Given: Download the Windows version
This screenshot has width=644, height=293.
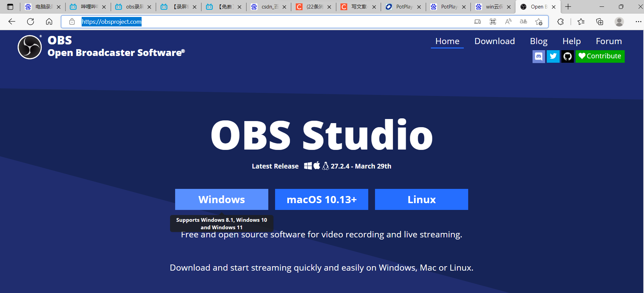Looking at the screenshot, I should point(222,199).
